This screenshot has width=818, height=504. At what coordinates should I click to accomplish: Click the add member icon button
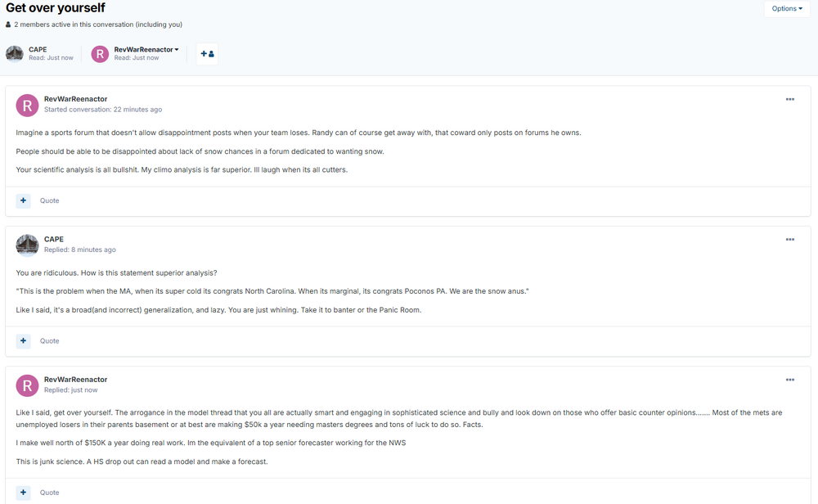point(207,54)
